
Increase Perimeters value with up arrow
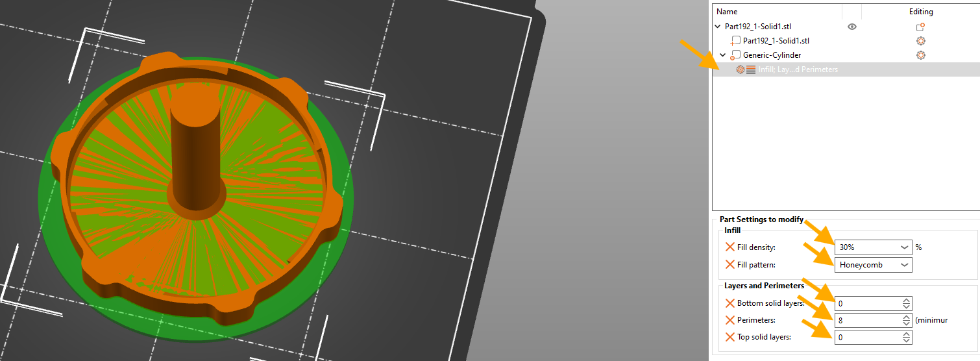coord(907,317)
